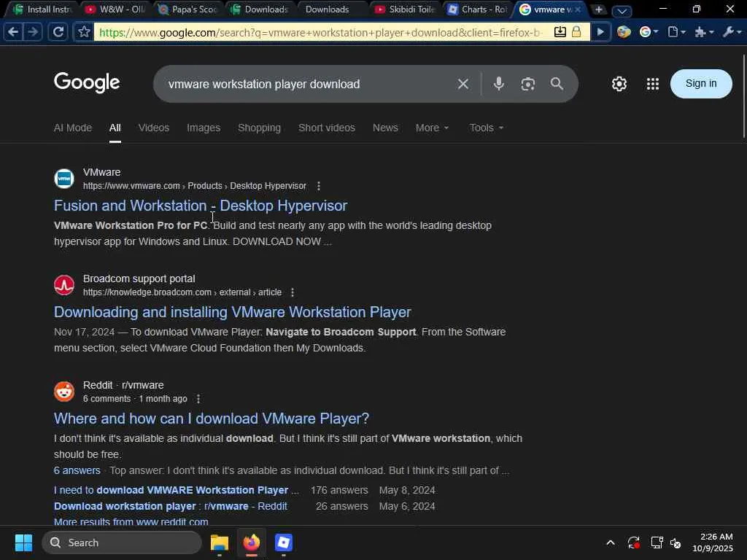
Task: Open the Google apps grid
Action: [x=653, y=84]
